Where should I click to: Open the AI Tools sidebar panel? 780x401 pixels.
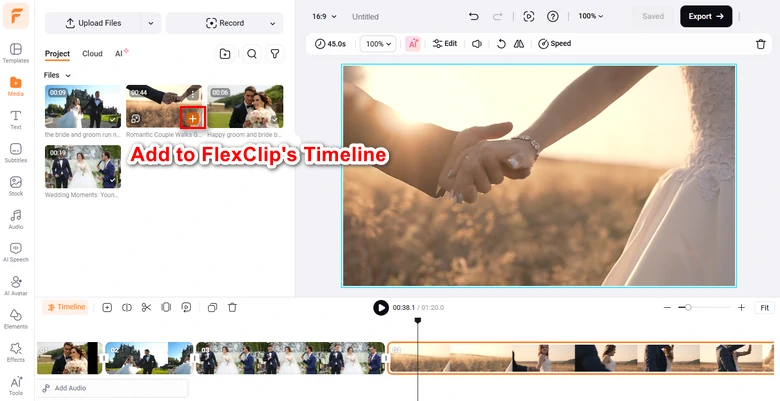coord(16,386)
